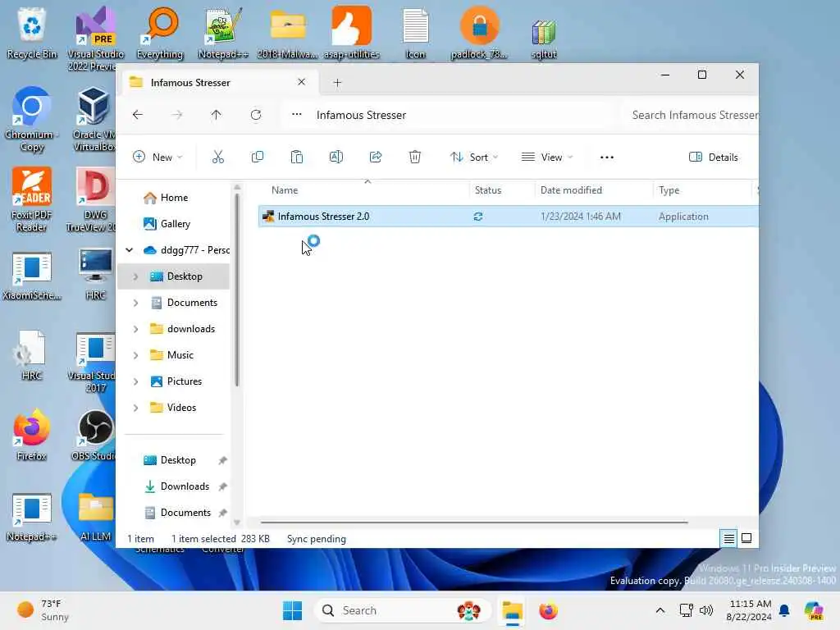Switch to details list view in status bar

728,538
